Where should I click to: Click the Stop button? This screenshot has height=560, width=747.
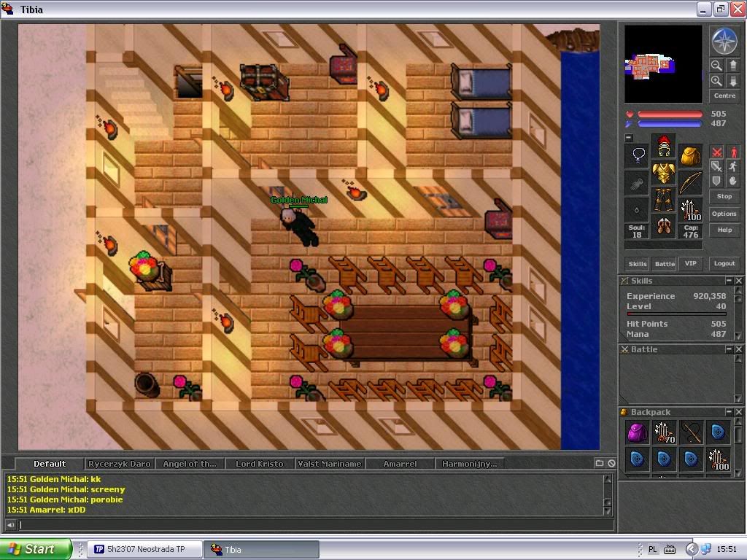click(724, 196)
